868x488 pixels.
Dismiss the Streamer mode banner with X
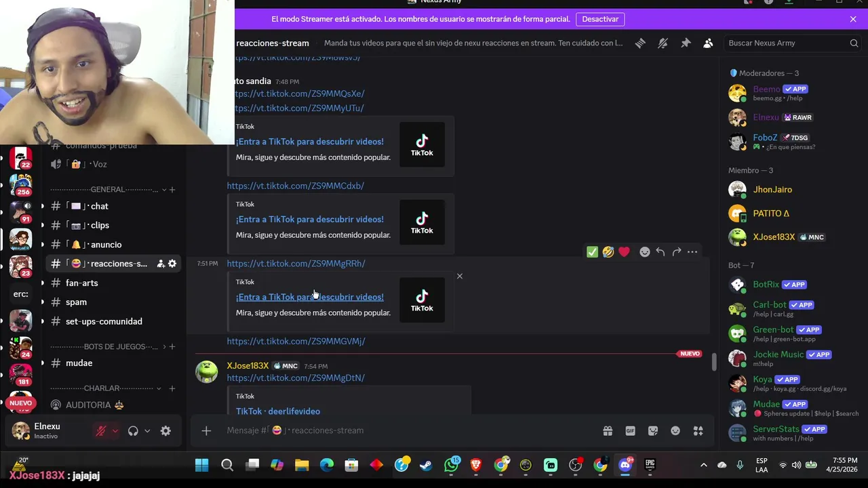tap(853, 19)
